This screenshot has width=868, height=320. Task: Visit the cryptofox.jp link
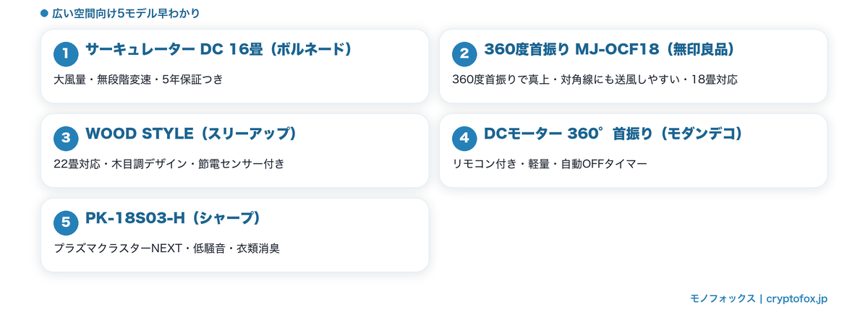point(796,298)
